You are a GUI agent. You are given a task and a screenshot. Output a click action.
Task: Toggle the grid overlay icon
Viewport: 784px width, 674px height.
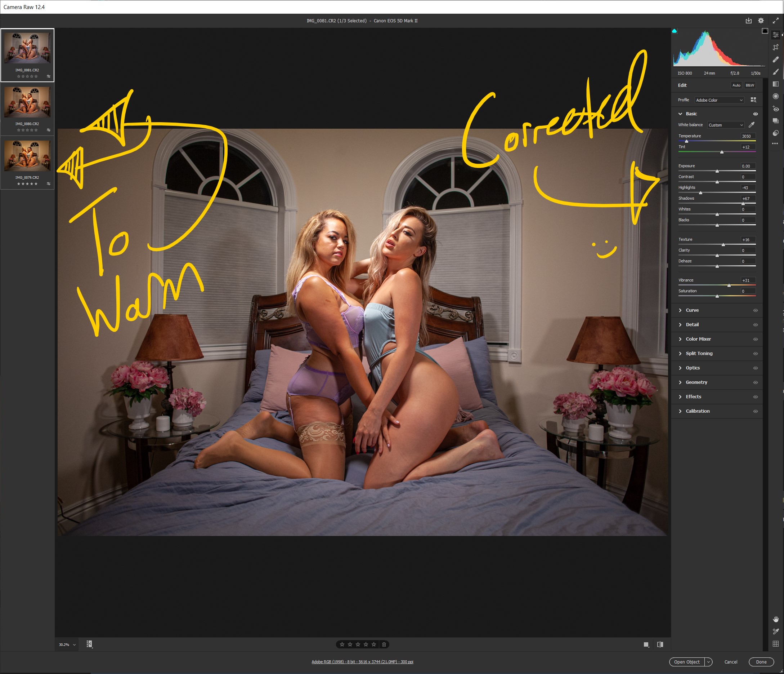(x=775, y=644)
